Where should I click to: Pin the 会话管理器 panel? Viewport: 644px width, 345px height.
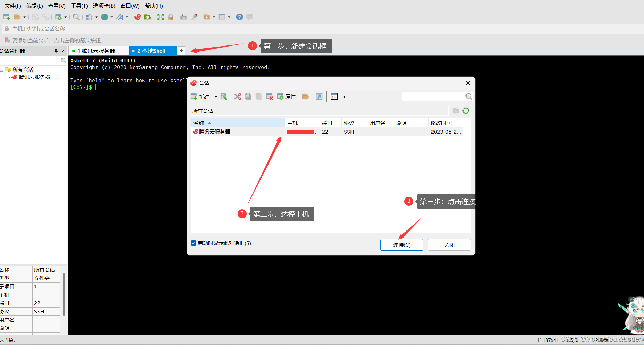(56, 51)
